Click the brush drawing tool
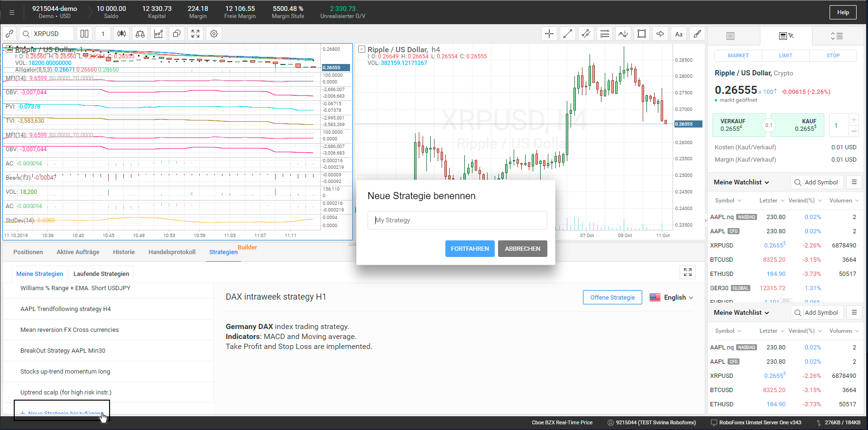Screen dimensions: 868x430 [697, 34]
